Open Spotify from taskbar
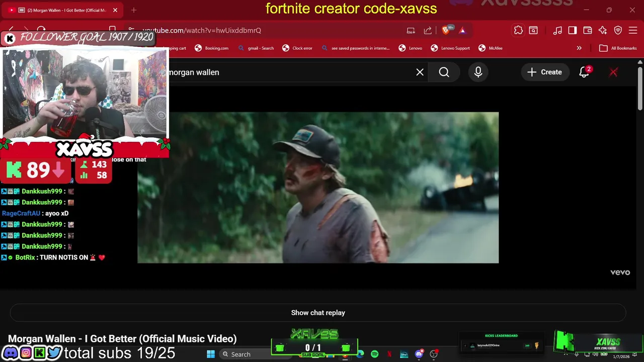 (x=375, y=354)
